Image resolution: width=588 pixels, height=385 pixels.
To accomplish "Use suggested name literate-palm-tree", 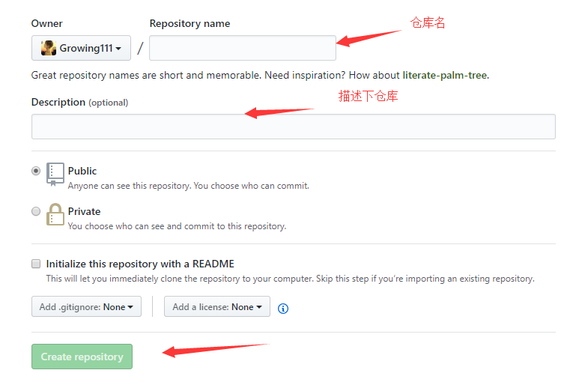I will (x=445, y=76).
